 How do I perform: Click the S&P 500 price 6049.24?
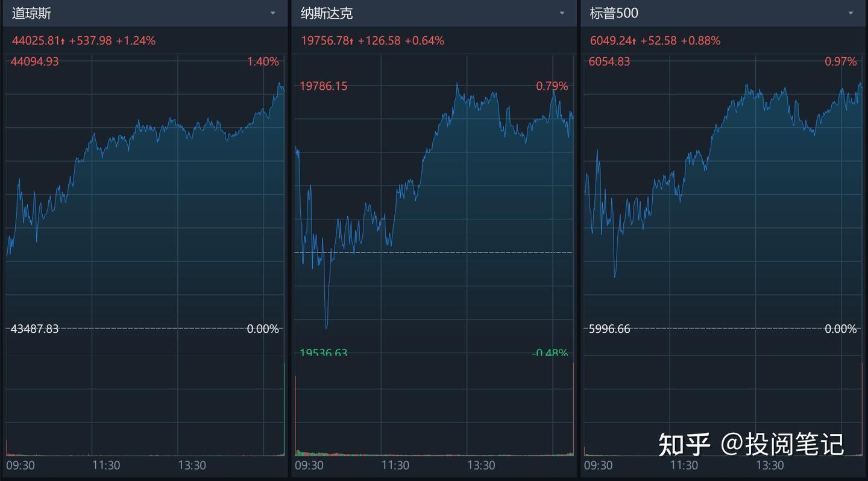coord(610,41)
